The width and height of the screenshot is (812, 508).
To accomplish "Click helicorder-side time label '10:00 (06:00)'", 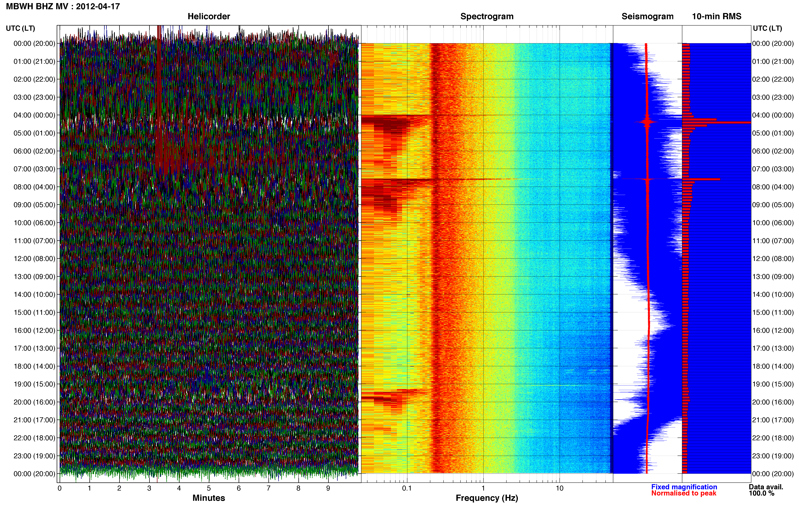I will [34, 223].
